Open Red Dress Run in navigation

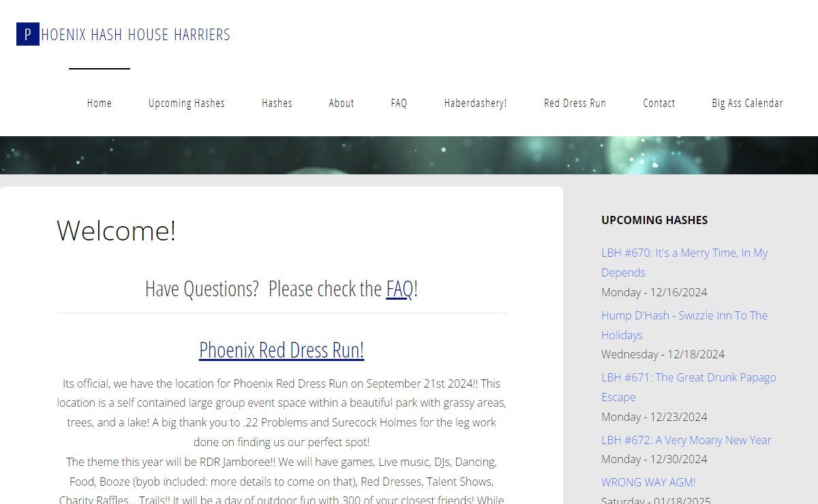[x=575, y=103]
